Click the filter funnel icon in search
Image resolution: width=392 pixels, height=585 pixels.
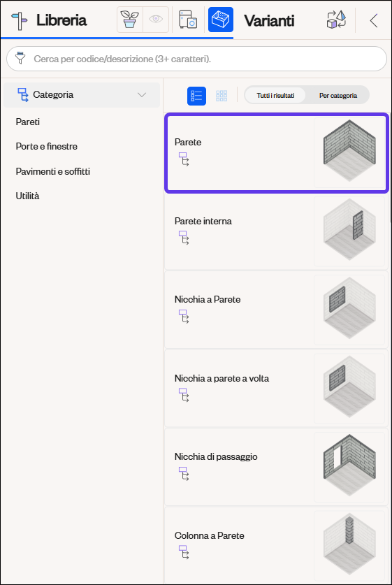(x=20, y=59)
